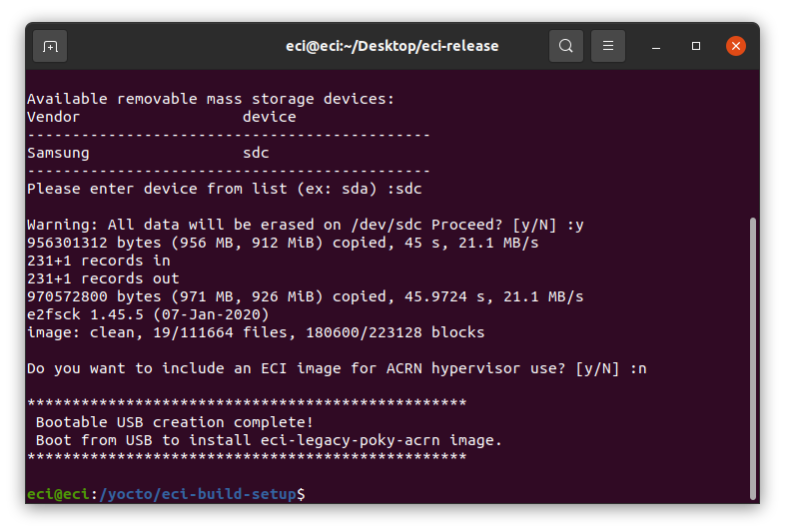Maximize the terminal window
This screenshot has width=785, height=532.
tap(696, 46)
